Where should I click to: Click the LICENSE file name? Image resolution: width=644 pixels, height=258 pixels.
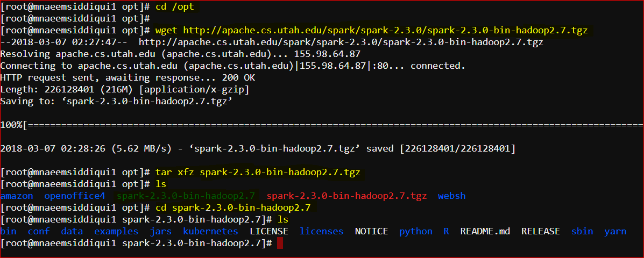[269, 231]
